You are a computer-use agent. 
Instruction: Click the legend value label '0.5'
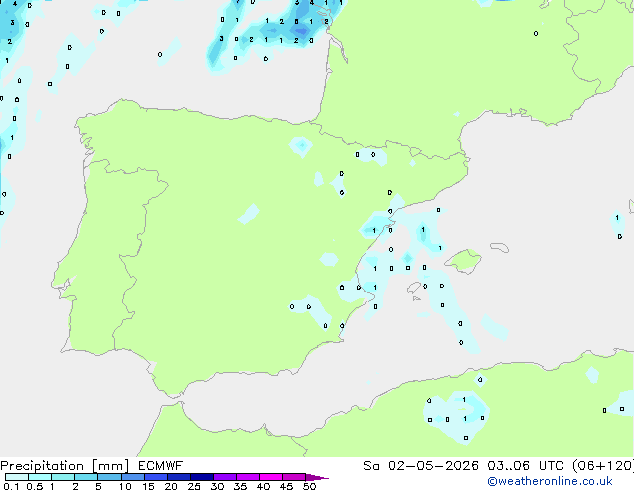click(x=35, y=486)
